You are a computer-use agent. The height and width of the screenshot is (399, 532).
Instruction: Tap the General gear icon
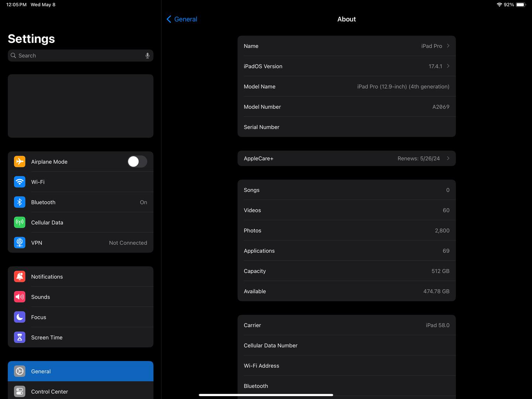coord(20,371)
